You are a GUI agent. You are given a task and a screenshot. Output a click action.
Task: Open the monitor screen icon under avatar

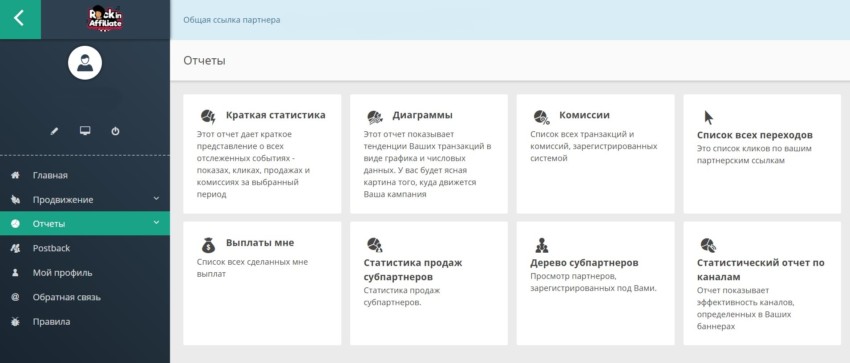pos(85,131)
